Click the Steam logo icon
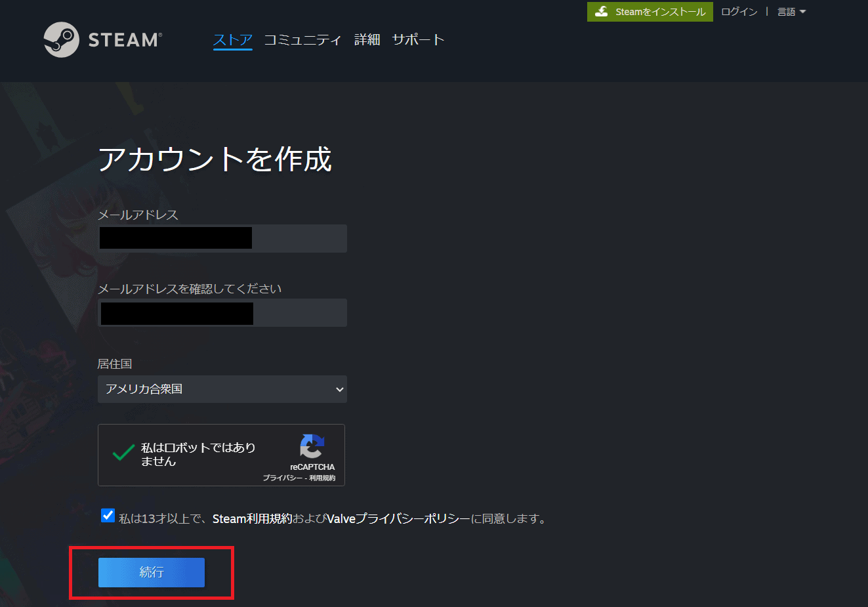The height and width of the screenshot is (607, 868). pyautogui.click(x=62, y=40)
